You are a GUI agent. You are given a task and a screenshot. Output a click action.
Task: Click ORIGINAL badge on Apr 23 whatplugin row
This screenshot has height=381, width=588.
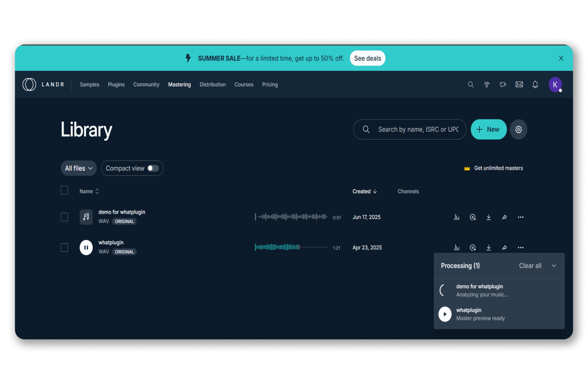[x=125, y=252]
